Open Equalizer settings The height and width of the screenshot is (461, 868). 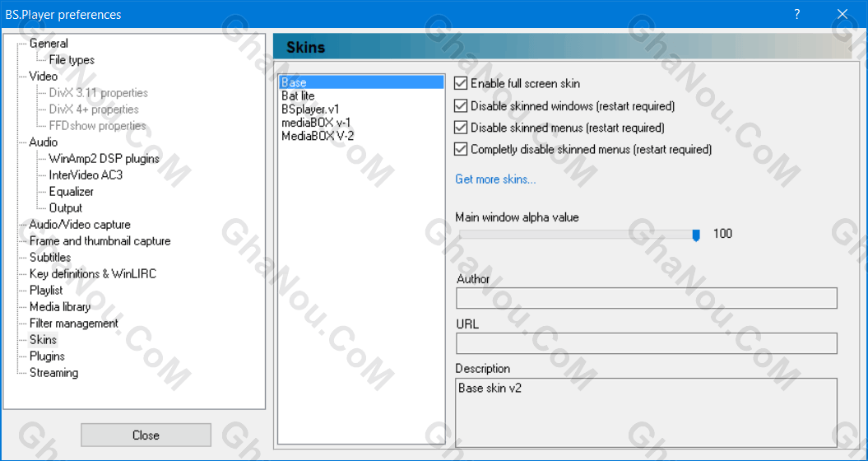click(x=72, y=192)
